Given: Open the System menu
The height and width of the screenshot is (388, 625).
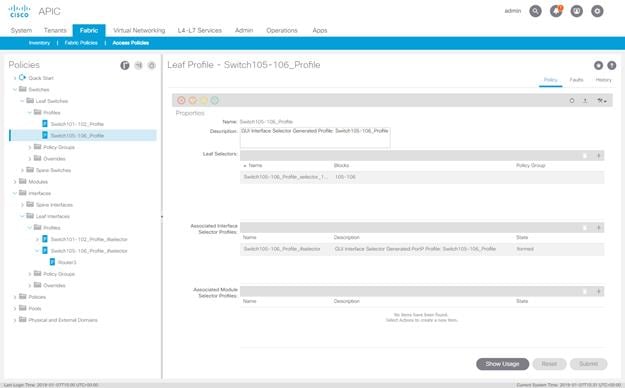Looking at the screenshot, I should click(21, 30).
